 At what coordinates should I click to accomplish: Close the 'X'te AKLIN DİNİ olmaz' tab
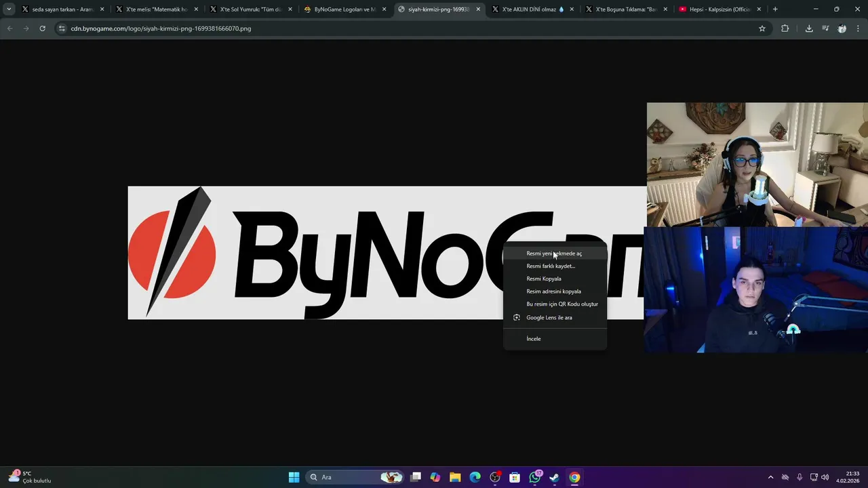[x=572, y=9]
